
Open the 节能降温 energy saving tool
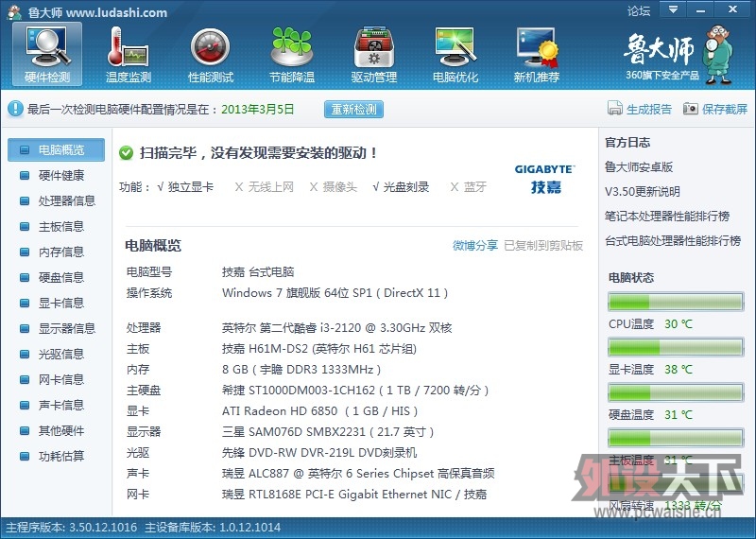(x=292, y=55)
